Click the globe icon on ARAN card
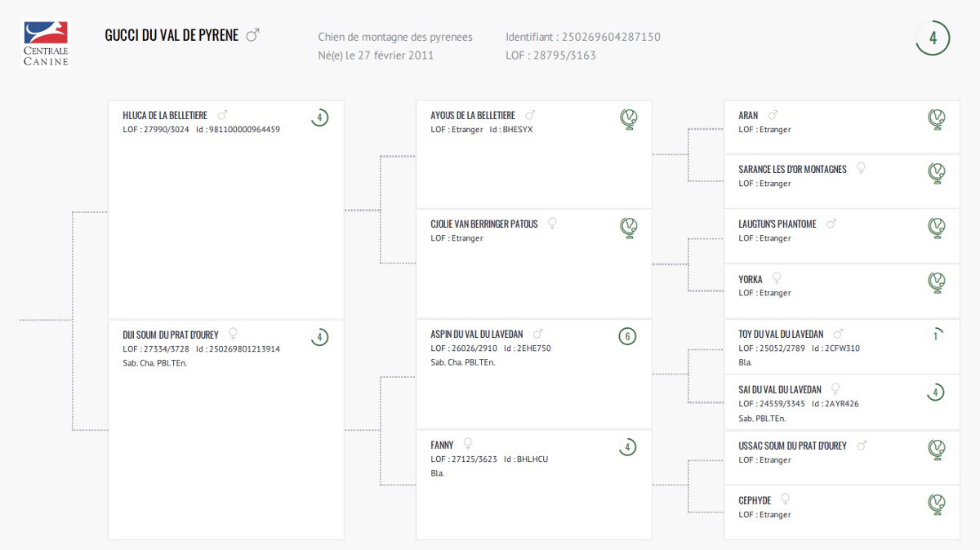 coord(937,119)
